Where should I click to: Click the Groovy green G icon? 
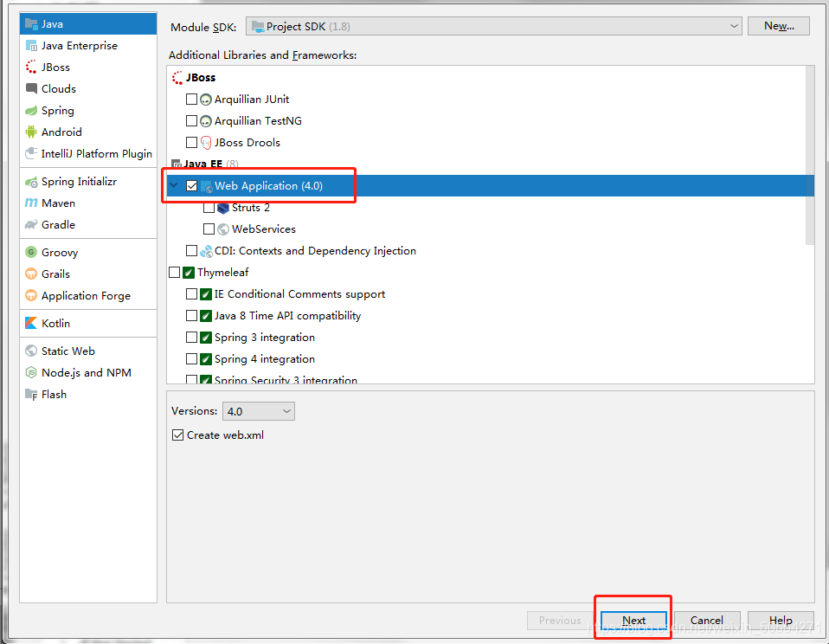[x=31, y=252]
